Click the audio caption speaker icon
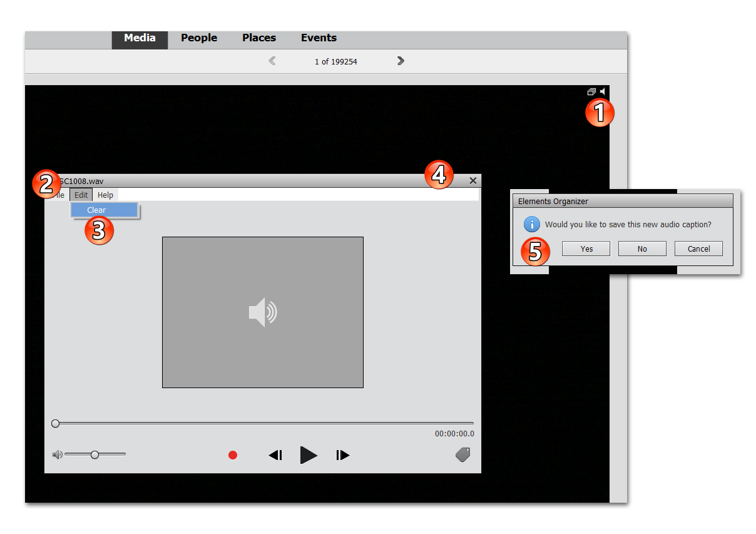The image size is (756, 534). click(x=602, y=91)
